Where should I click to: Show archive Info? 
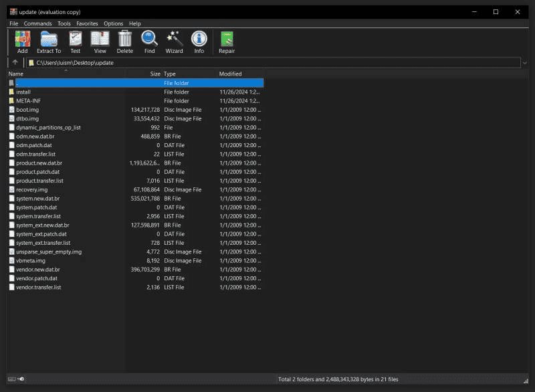pyautogui.click(x=199, y=42)
